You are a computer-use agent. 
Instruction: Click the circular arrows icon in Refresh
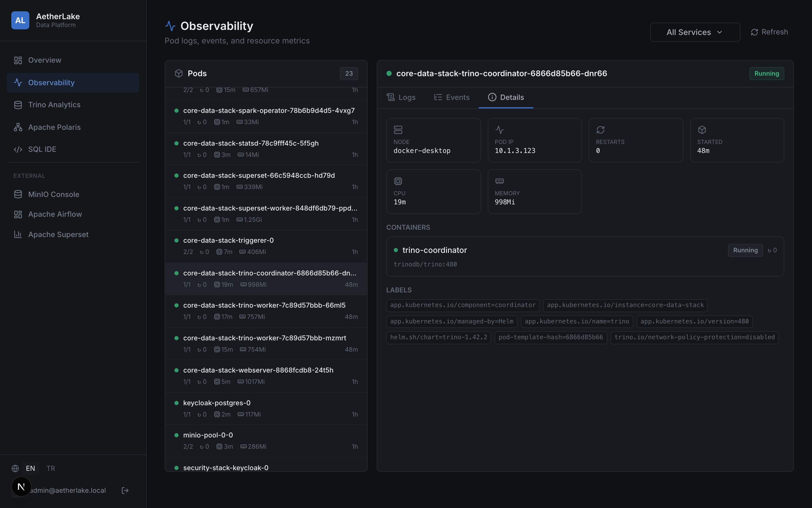(754, 32)
